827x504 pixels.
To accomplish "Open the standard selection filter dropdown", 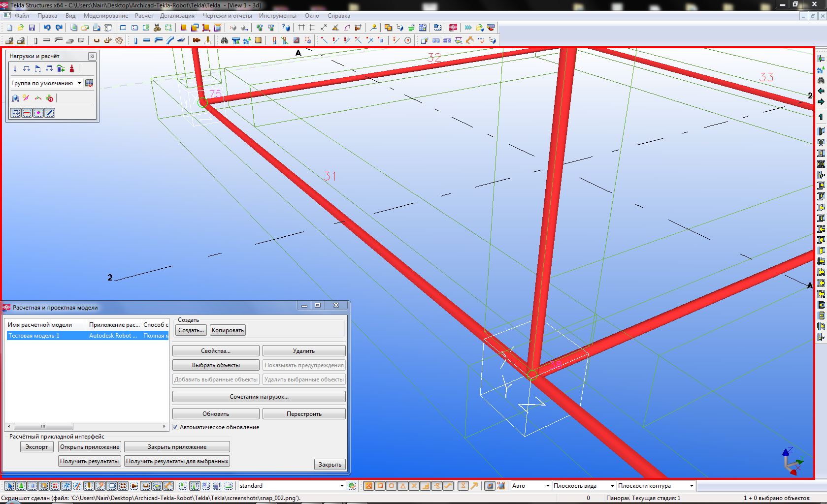I will (342, 486).
